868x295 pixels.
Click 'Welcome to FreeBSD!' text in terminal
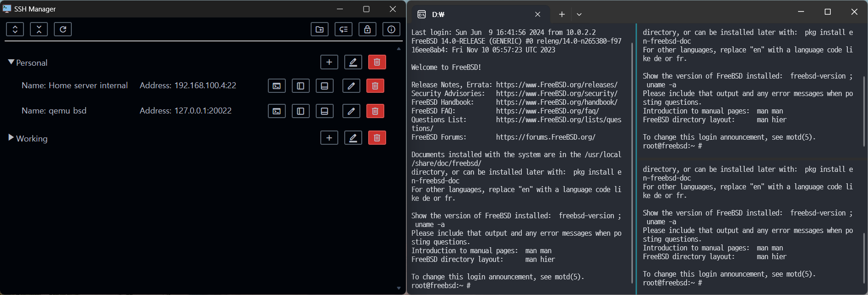pos(446,67)
